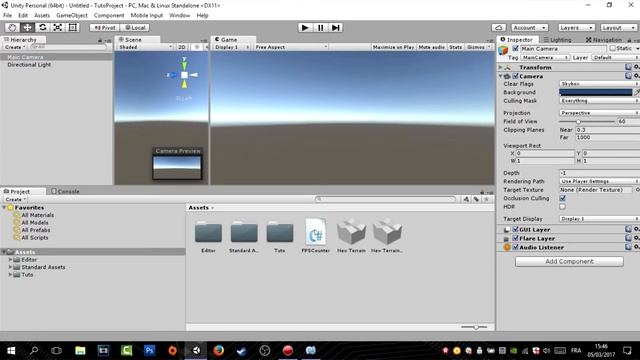
Task: Switch to the Navigation tab
Action: (x=603, y=40)
